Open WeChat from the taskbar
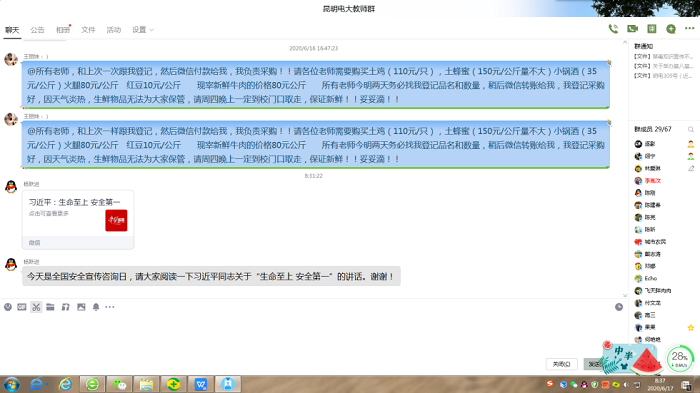Viewport: 700px width, 393px height. pos(119,384)
